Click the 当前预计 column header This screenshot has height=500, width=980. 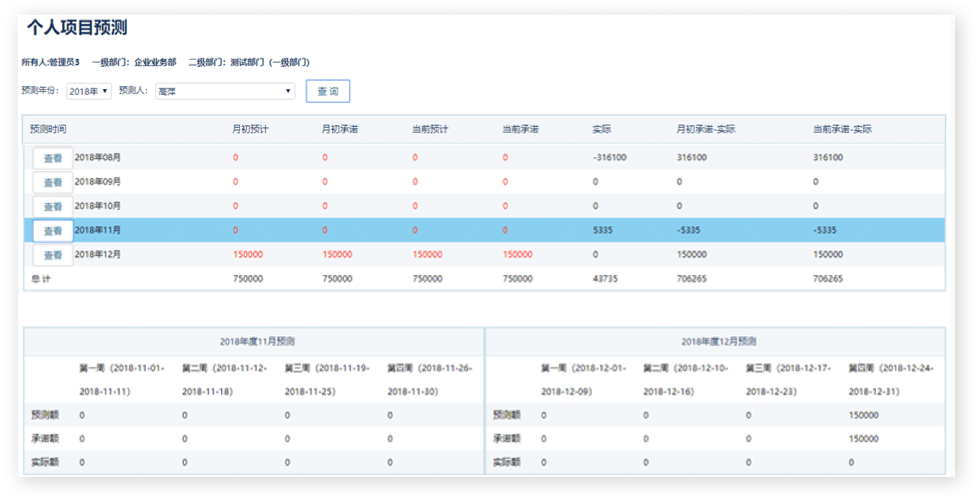tap(430, 129)
